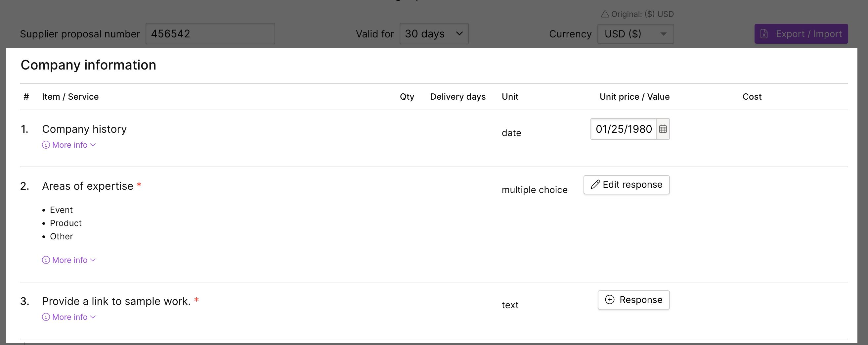Click the Export / Import button
Image resolution: width=868 pixels, height=345 pixels.
(x=801, y=34)
